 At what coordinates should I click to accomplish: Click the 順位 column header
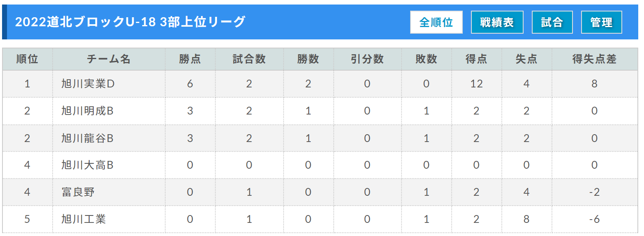point(27,59)
